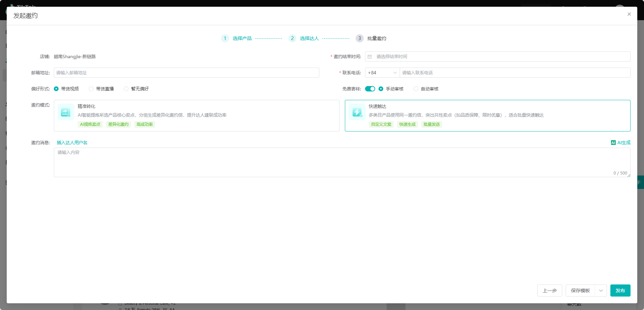Select 自动审核 radio option
This screenshot has width=644, height=310.
[416, 89]
